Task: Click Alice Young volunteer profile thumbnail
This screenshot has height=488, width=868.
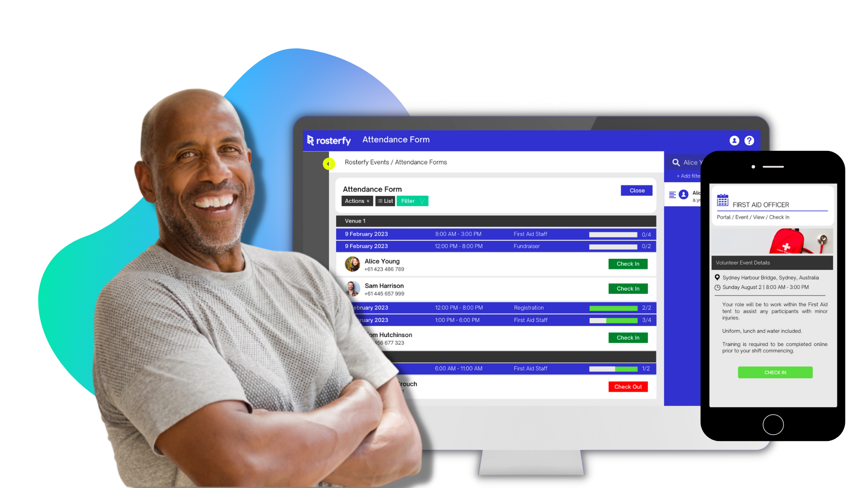Action: click(x=352, y=264)
